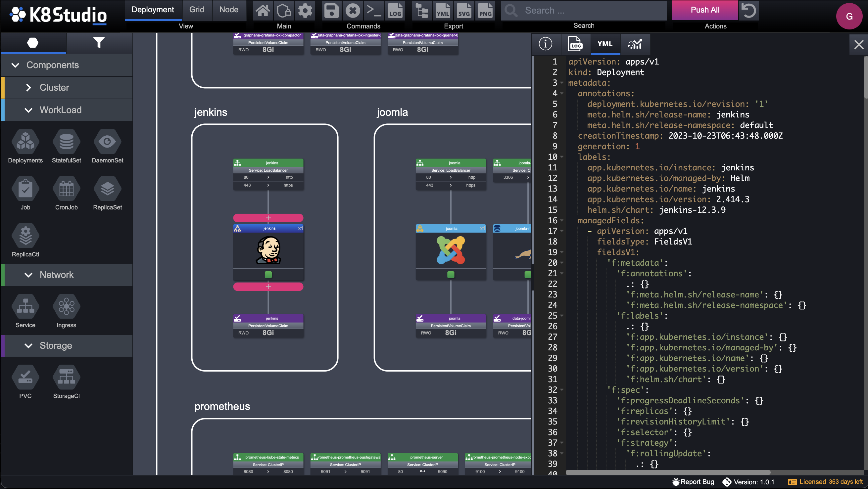Click the Home icon in Main toolbar

(263, 11)
